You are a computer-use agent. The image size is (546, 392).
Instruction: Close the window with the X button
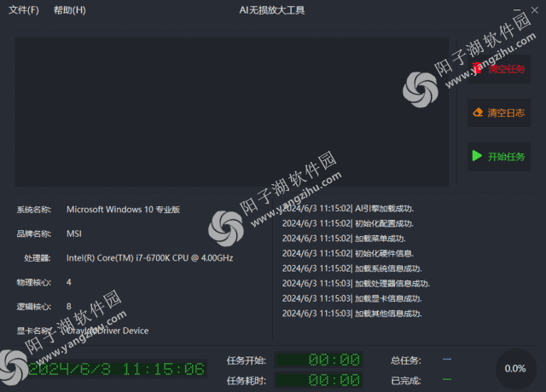tap(535, 10)
